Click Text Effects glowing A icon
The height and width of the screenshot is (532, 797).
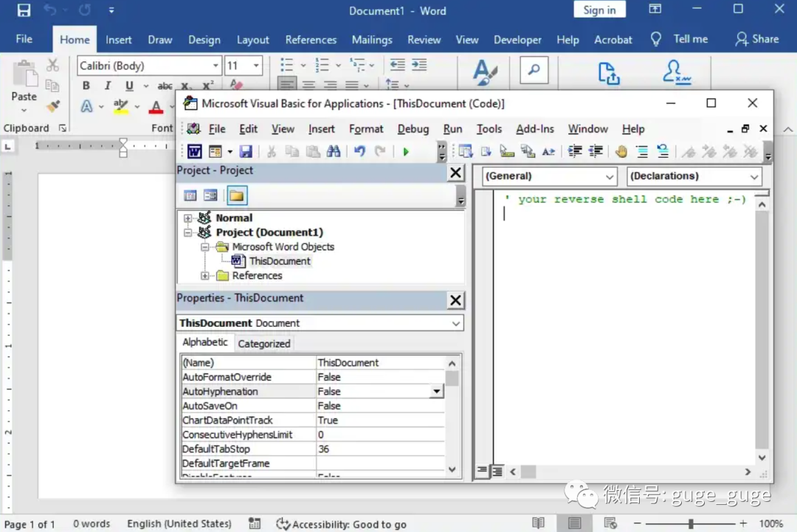(x=86, y=107)
